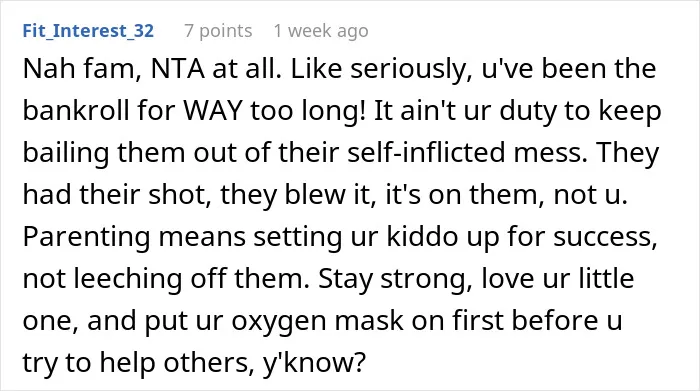The width and height of the screenshot is (700, 391).
Task: Open the Fit_Interest_32 user profile link
Action: coord(88,31)
